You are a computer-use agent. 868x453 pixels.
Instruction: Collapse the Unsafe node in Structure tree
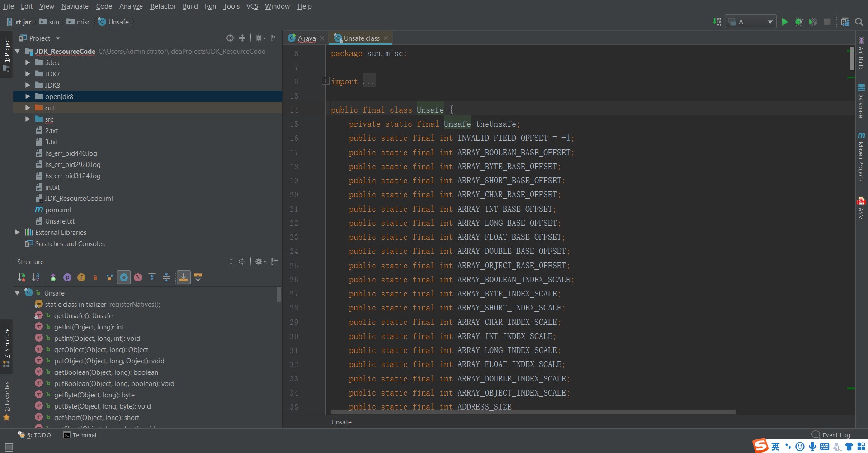coord(17,293)
